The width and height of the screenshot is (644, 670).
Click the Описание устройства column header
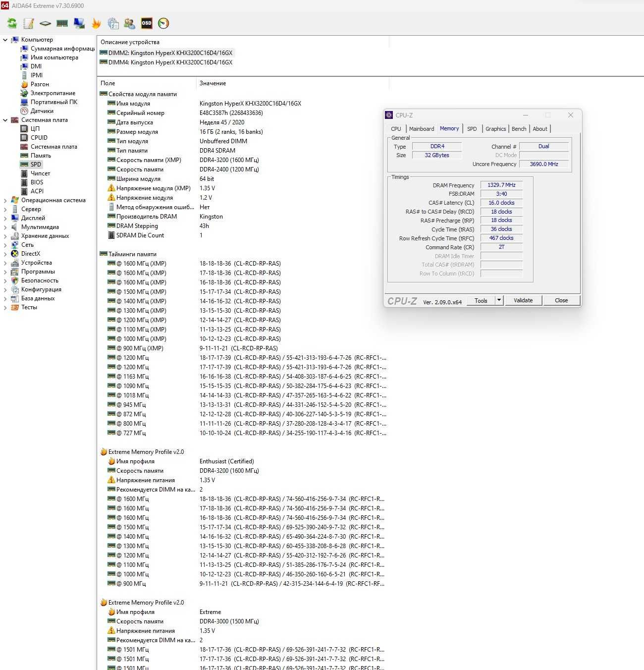tap(243, 42)
